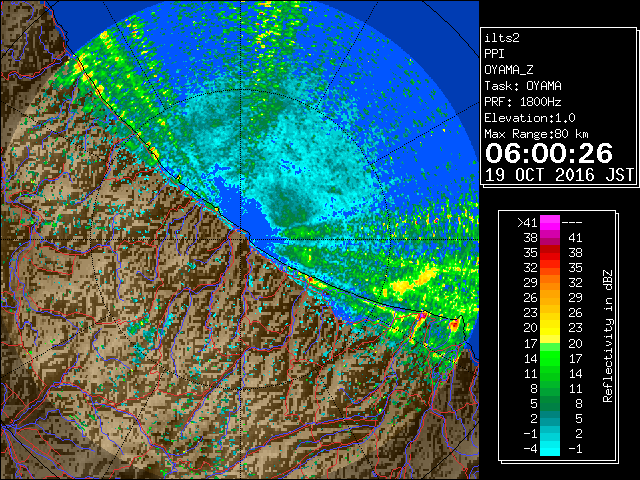
Task: Click the date '19 OCT 2016 JST'
Action: [x=559, y=175]
